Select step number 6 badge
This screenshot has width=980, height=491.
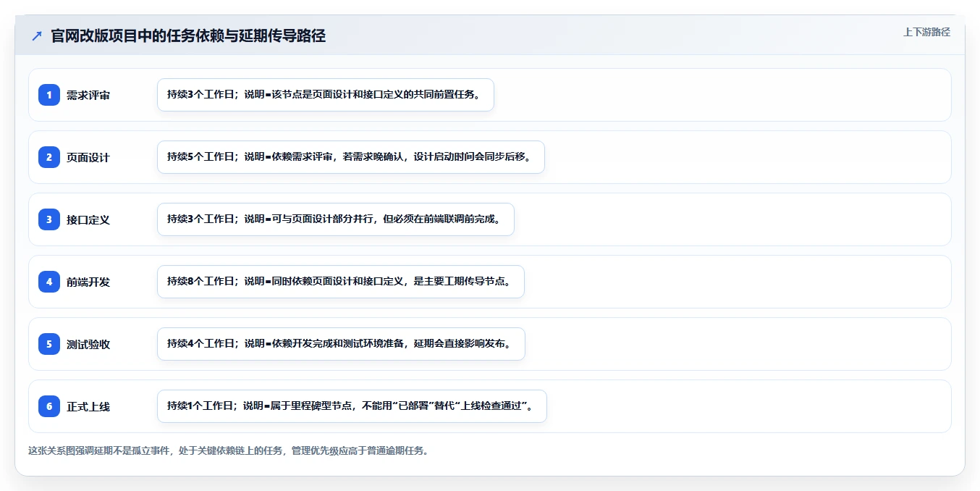pos(49,406)
